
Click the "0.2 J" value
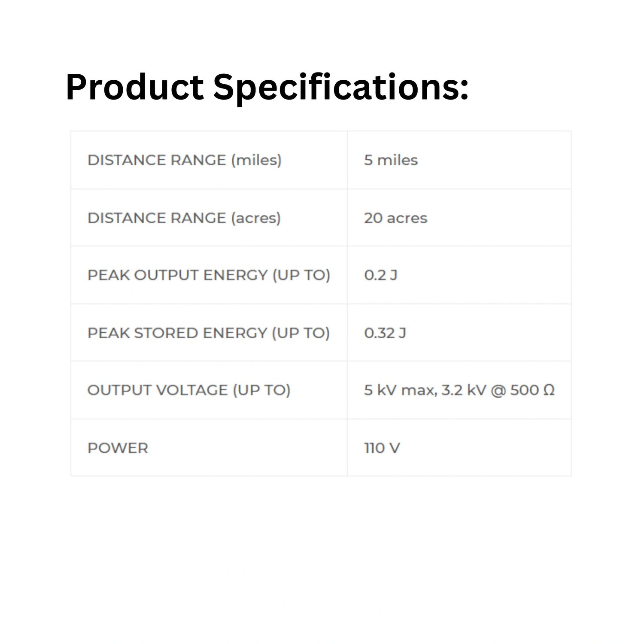pyautogui.click(x=380, y=275)
